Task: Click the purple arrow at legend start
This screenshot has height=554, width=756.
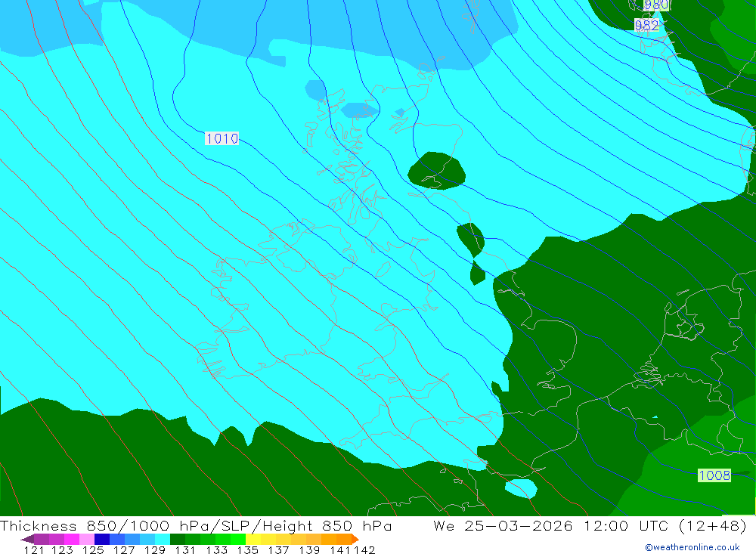Action: (x=27, y=539)
